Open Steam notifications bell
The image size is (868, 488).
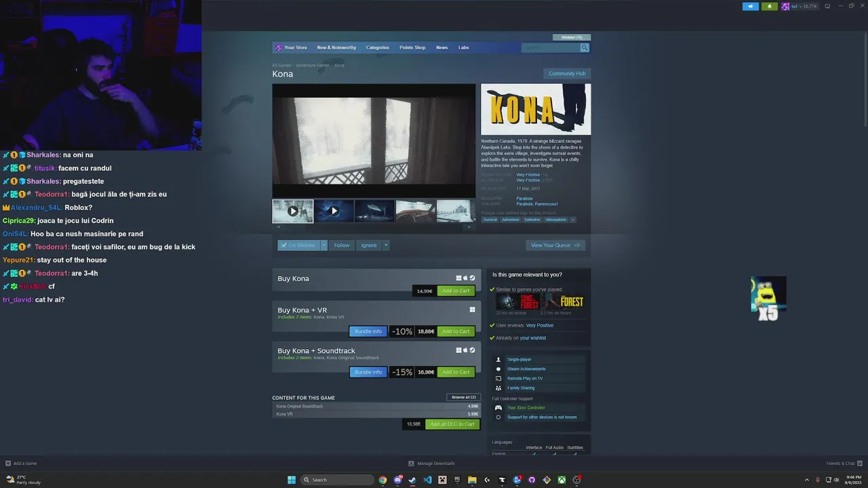[x=769, y=6]
